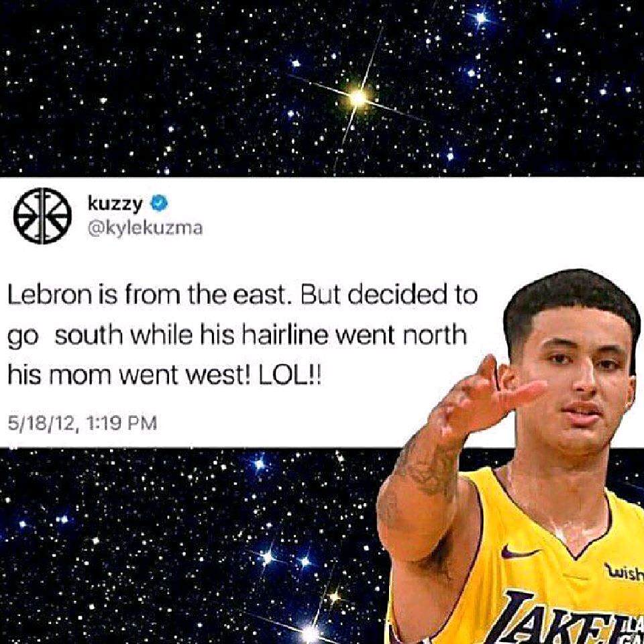Viewport: 644px width, 644px height.
Task: Click the blue verified checkmark badge
Action: (x=160, y=203)
